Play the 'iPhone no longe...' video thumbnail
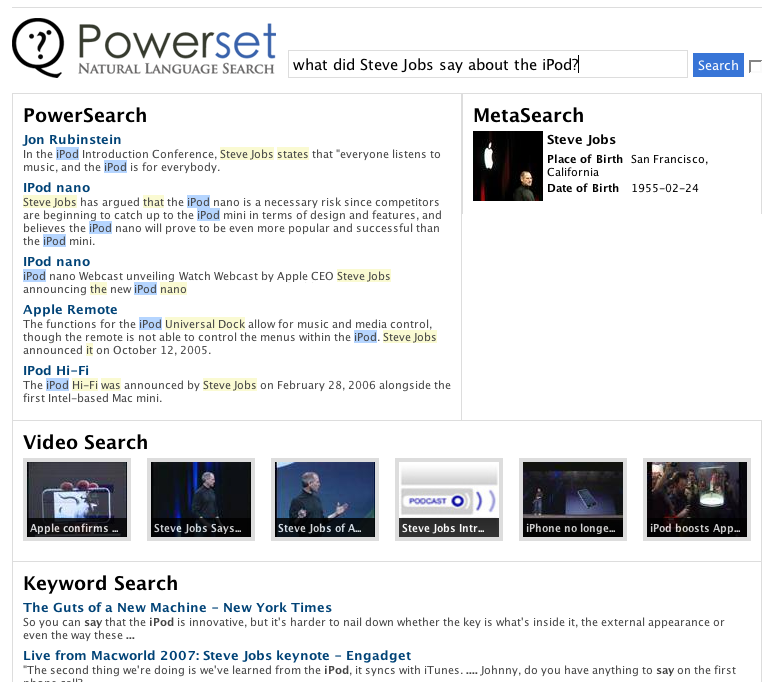The image size is (771, 682). (x=573, y=499)
